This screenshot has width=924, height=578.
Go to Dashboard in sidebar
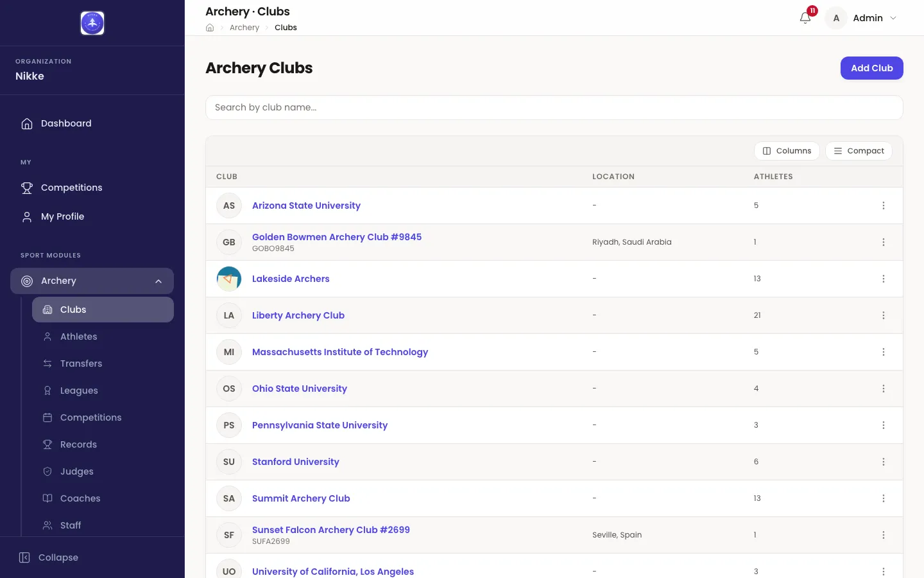92,123
